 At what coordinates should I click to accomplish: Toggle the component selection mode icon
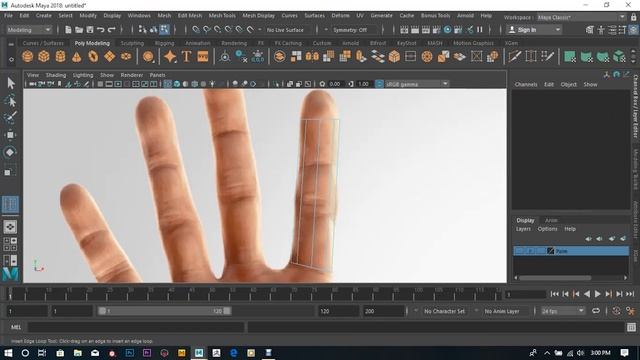(x=164, y=29)
